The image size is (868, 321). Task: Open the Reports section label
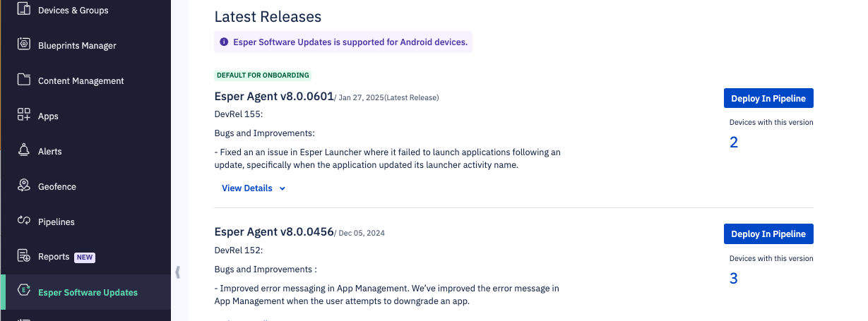point(54,257)
